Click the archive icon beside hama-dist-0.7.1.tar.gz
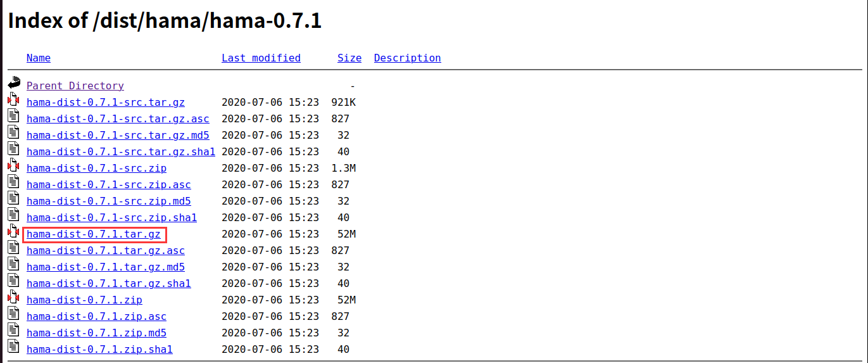The height and width of the screenshot is (363, 868). point(14,231)
